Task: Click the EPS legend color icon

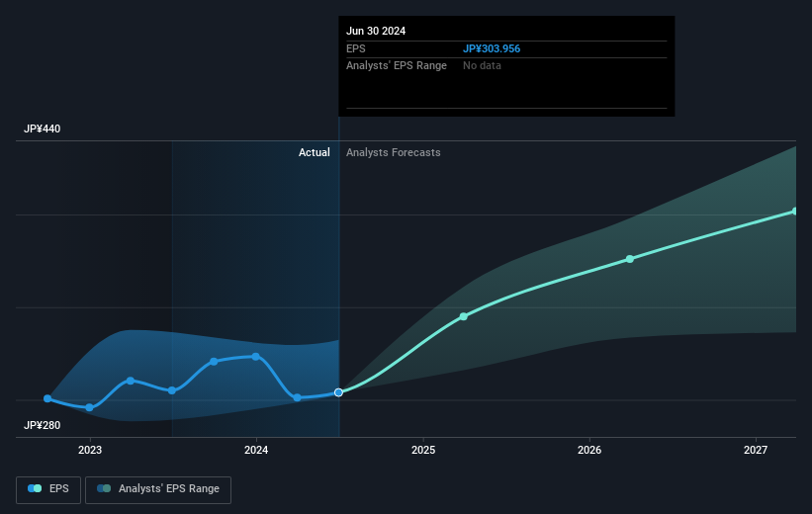Action: [x=35, y=488]
